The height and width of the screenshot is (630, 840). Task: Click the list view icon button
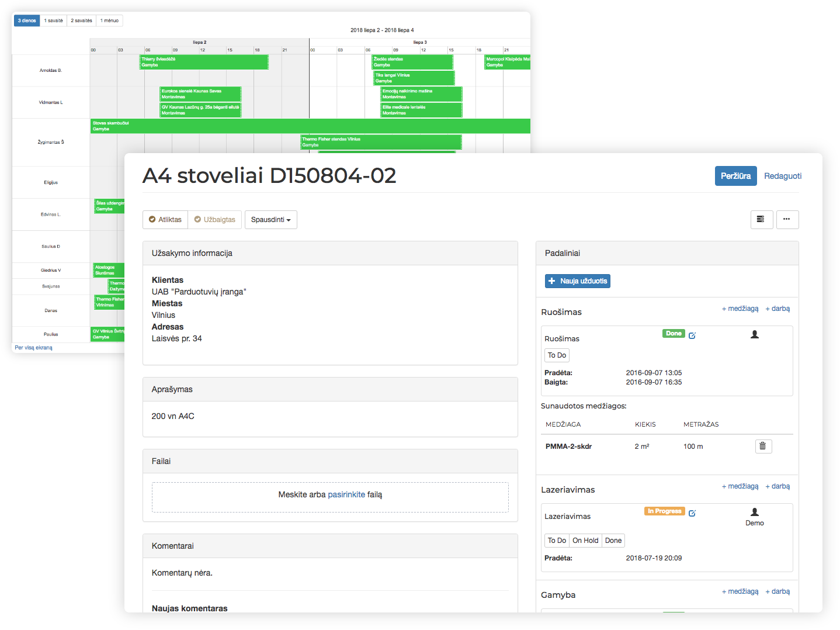click(x=761, y=219)
